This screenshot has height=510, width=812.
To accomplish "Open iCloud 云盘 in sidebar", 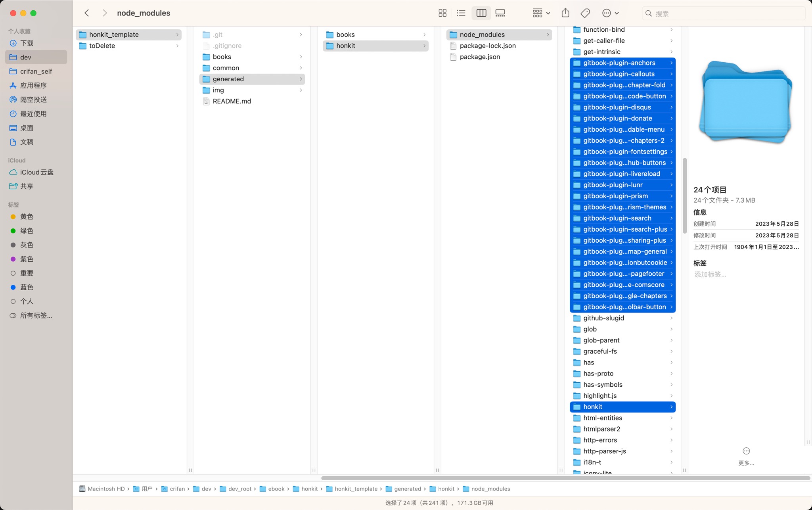I will (36, 172).
